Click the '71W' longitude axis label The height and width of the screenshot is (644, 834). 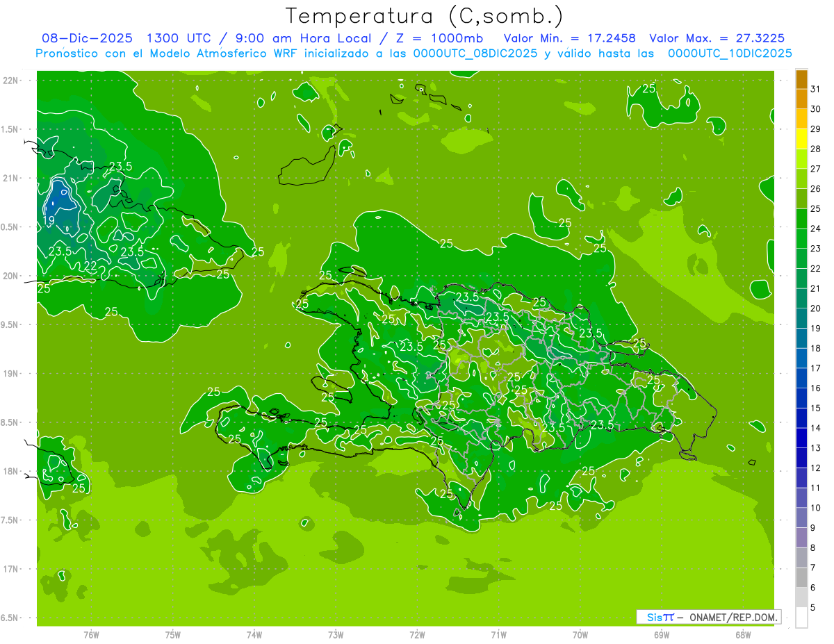(498, 634)
